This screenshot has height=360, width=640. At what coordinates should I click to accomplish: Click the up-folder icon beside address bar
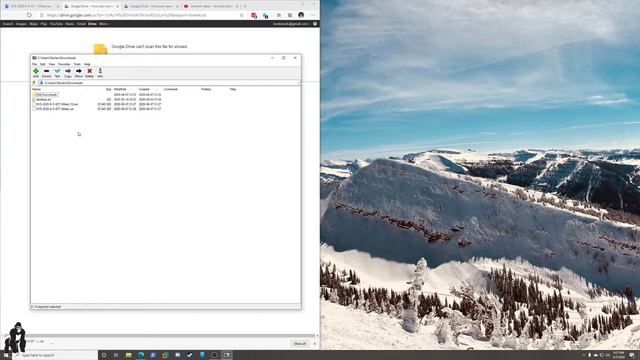[x=34, y=83]
